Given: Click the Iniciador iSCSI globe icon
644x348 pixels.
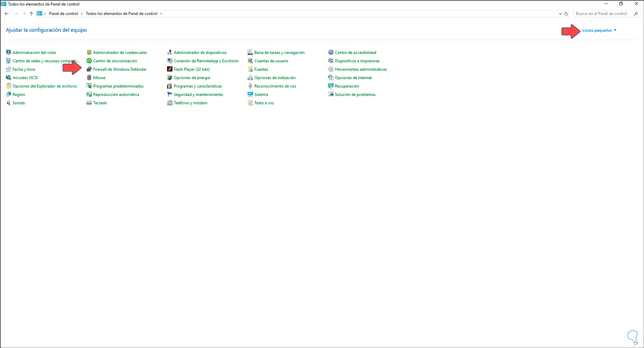Looking at the screenshot, I should click(9, 78).
